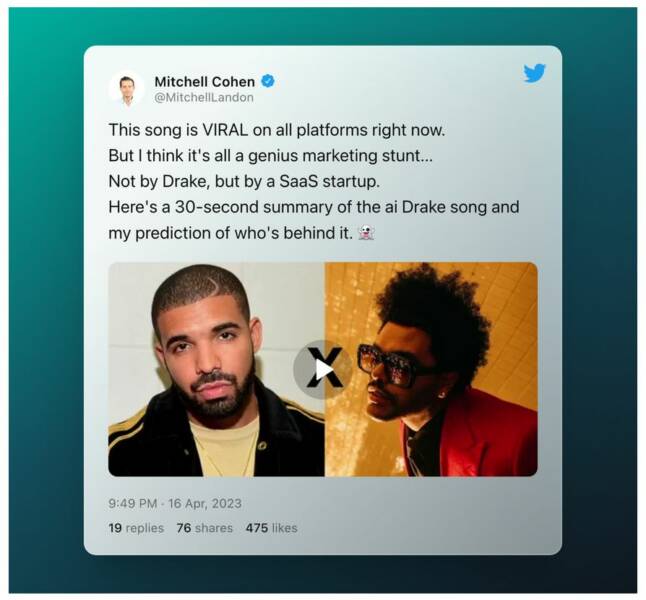This screenshot has height=600, width=646.
Task: Show the 76 shares
Action: click(204, 528)
